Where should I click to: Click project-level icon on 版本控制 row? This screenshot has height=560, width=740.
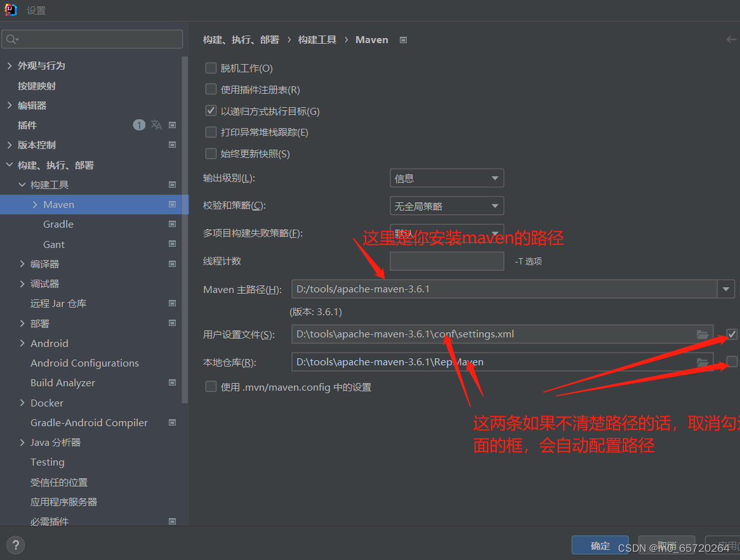[172, 145]
